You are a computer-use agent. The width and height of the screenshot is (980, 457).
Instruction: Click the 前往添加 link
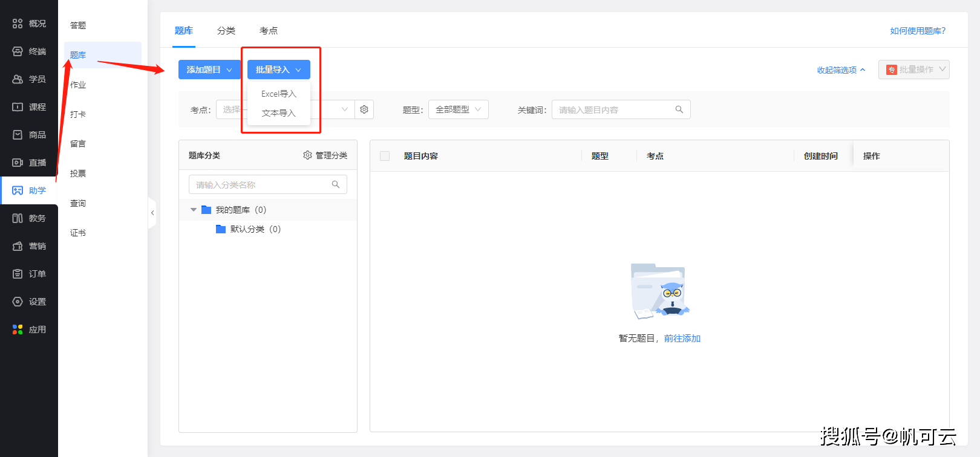(x=682, y=339)
